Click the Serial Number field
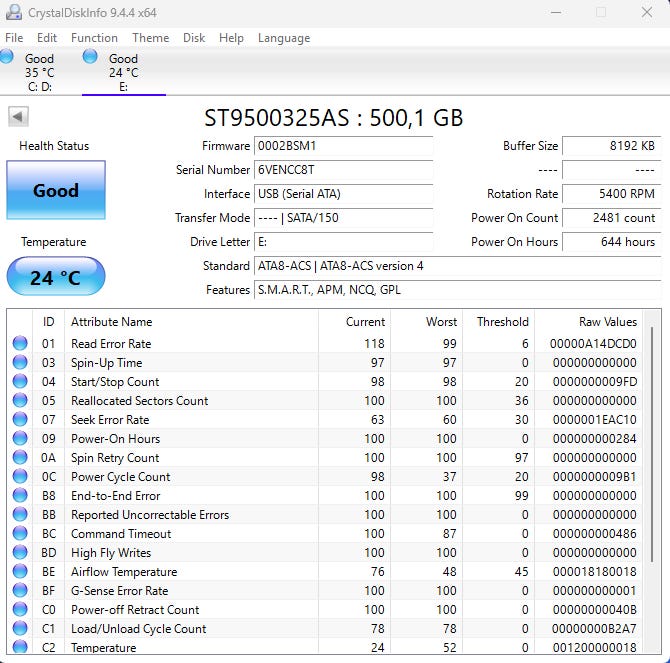Image resolution: width=670 pixels, height=663 pixels. tap(343, 170)
